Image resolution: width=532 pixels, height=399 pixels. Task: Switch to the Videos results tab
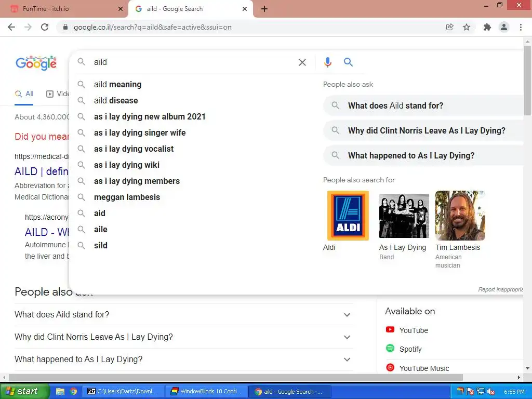click(x=58, y=94)
